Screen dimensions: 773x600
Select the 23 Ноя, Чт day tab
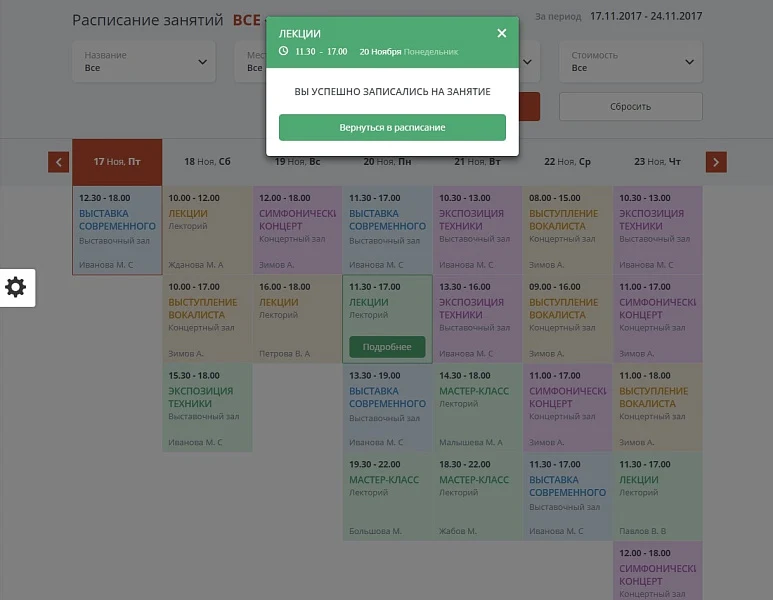(x=658, y=162)
